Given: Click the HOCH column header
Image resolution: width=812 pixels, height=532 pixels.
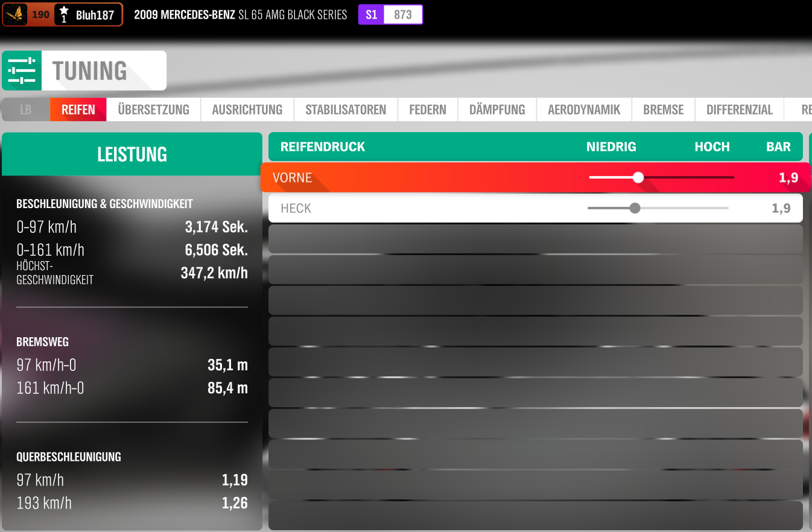Looking at the screenshot, I should [712, 147].
